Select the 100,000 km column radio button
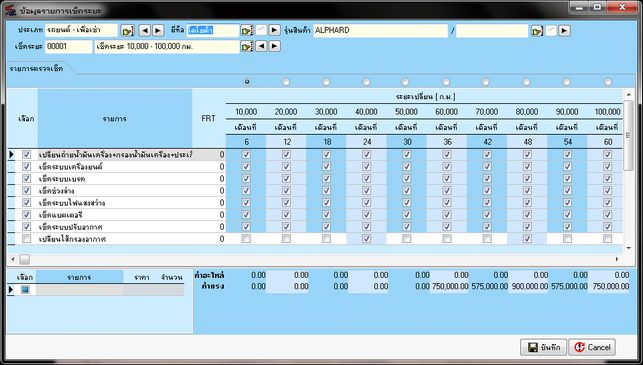 coord(608,82)
